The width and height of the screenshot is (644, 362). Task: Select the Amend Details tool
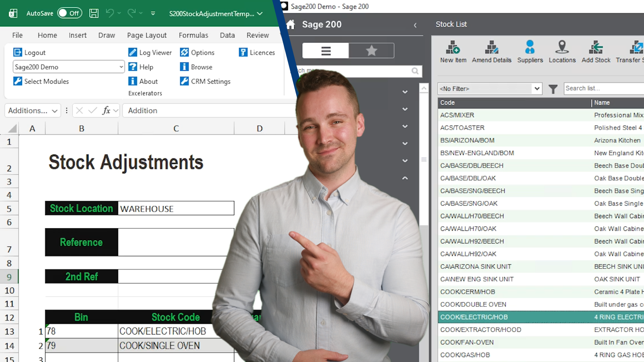click(491, 51)
